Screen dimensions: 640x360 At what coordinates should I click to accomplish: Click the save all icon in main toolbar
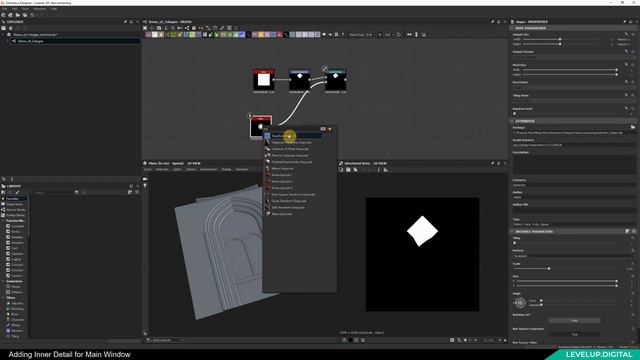[x=25, y=15]
